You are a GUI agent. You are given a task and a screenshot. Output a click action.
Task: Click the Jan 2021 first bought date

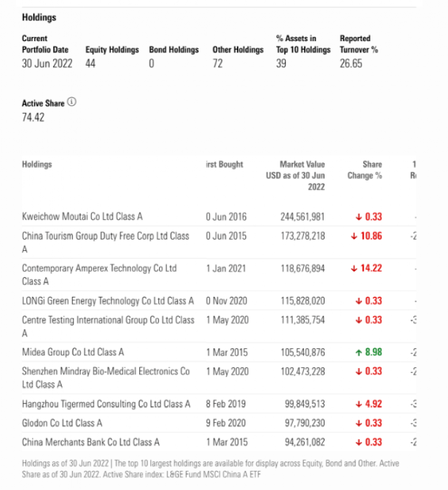pos(226,268)
